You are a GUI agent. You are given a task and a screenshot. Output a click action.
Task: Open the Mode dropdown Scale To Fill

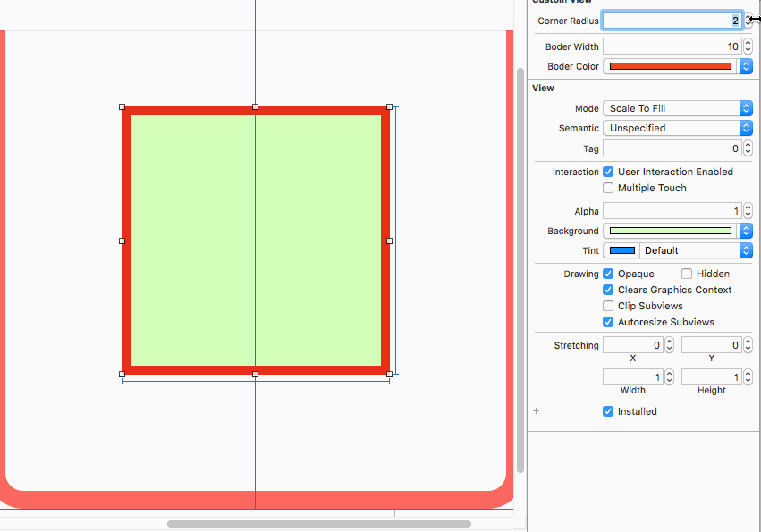click(678, 108)
